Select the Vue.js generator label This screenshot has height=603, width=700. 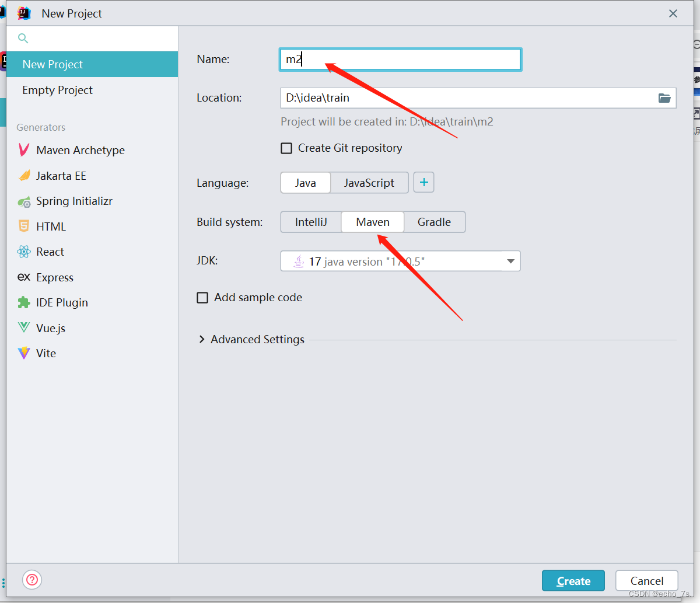pos(51,328)
